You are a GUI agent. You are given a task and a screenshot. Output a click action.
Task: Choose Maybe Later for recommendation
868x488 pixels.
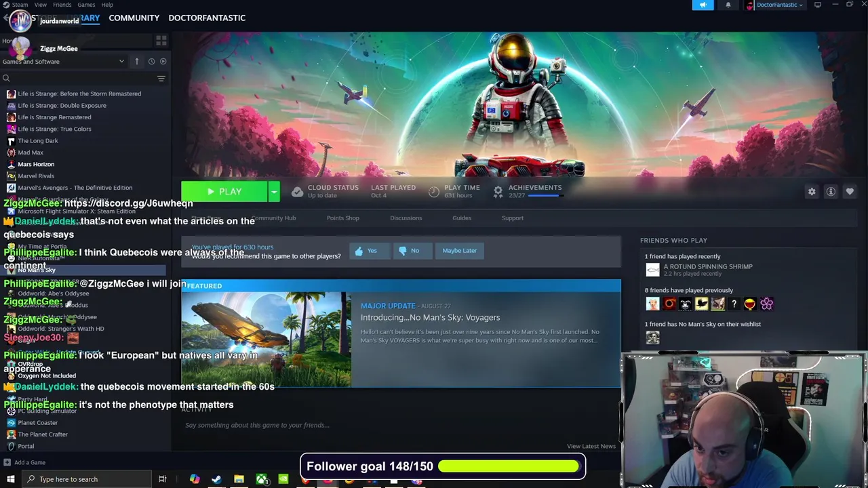coord(460,251)
